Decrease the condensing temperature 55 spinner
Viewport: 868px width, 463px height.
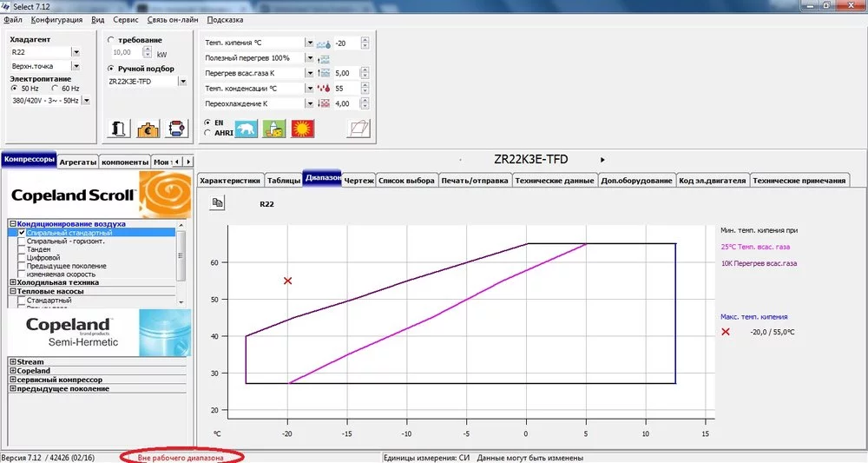pyautogui.click(x=365, y=91)
